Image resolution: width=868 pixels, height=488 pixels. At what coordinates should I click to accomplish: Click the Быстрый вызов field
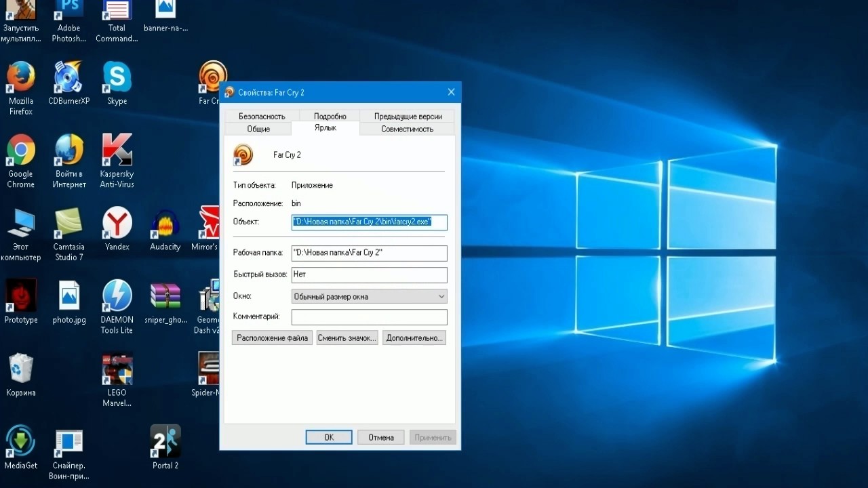click(x=370, y=274)
